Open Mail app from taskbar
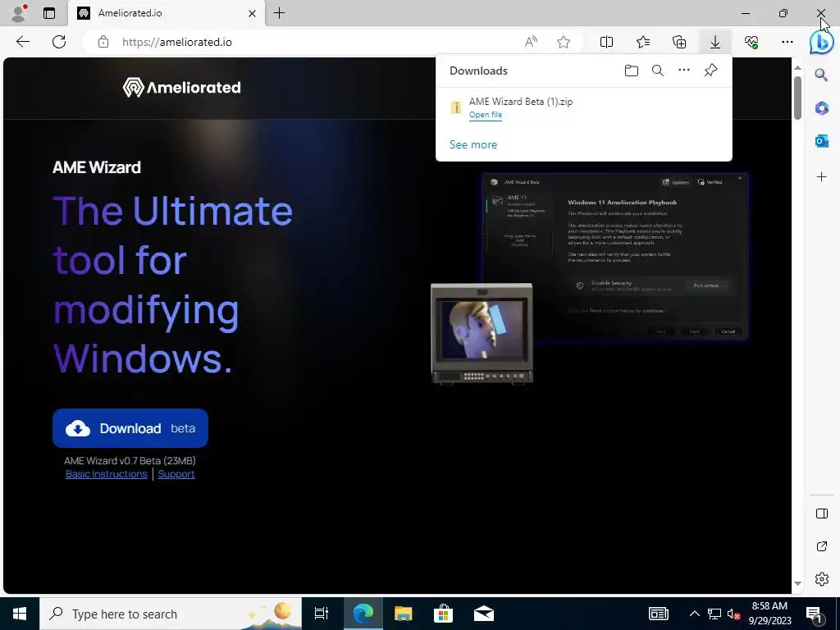Image resolution: width=840 pixels, height=630 pixels. [x=484, y=614]
